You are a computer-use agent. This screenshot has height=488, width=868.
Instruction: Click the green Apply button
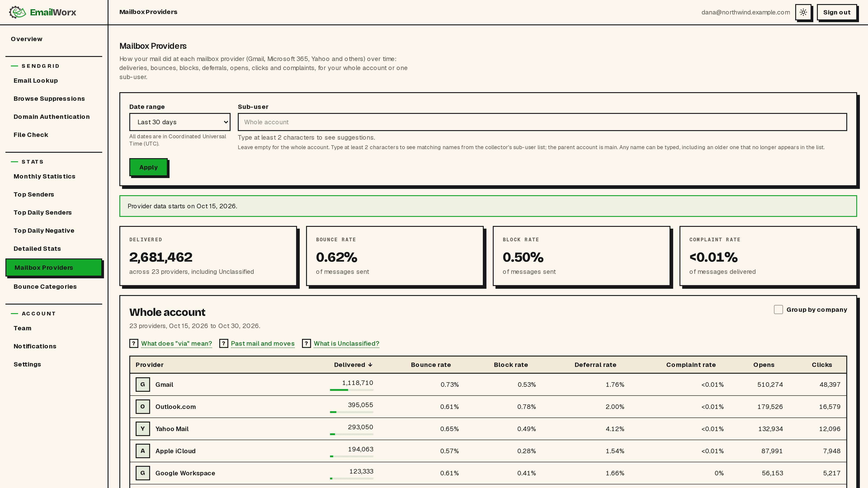click(148, 167)
